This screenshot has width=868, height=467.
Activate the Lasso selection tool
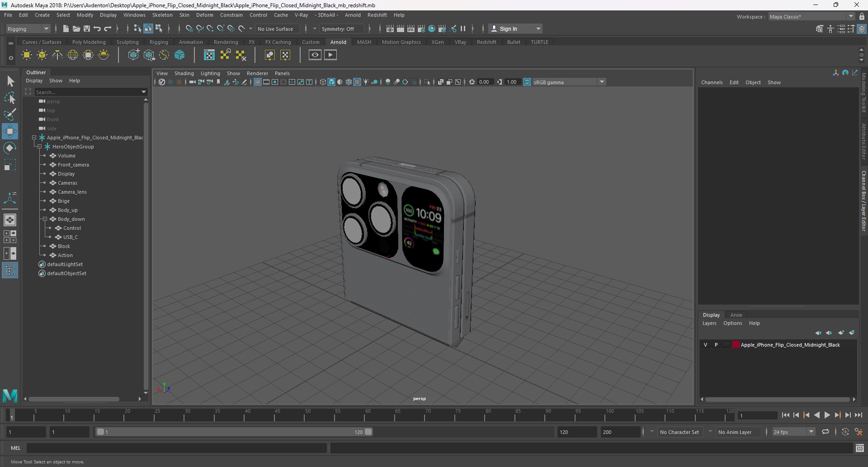(x=10, y=98)
